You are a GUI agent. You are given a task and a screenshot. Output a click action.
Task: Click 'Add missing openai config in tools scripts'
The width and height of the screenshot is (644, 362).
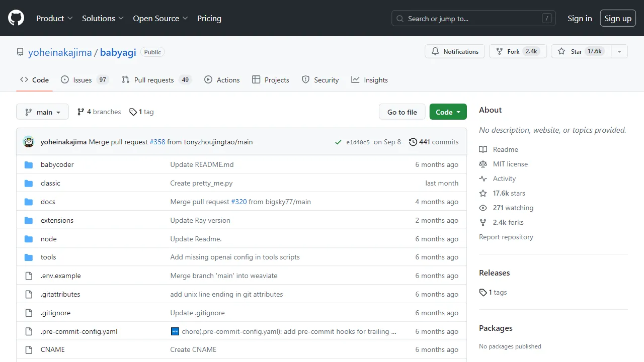pos(235,257)
